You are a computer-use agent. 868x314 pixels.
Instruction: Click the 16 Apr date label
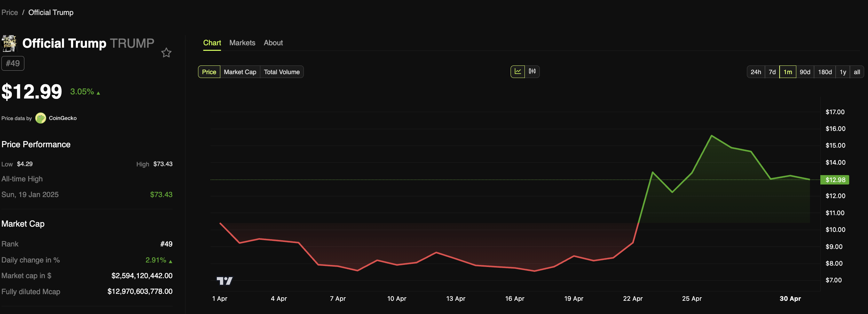[x=515, y=298]
